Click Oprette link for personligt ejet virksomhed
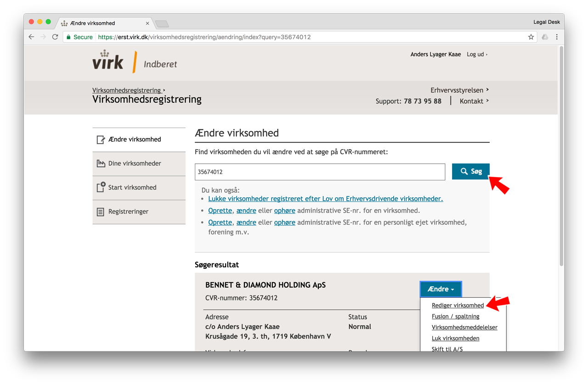Viewport: 588px width, 385px height. [220, 222]
